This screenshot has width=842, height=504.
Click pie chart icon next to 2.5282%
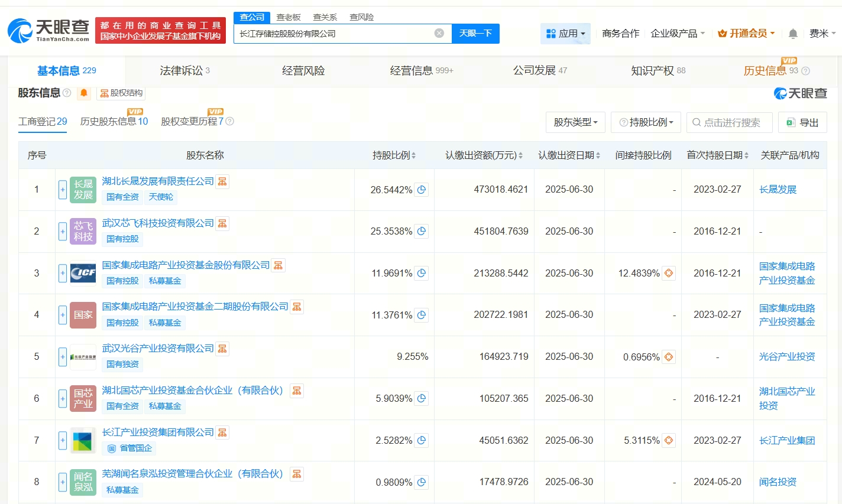pos(422,440)
